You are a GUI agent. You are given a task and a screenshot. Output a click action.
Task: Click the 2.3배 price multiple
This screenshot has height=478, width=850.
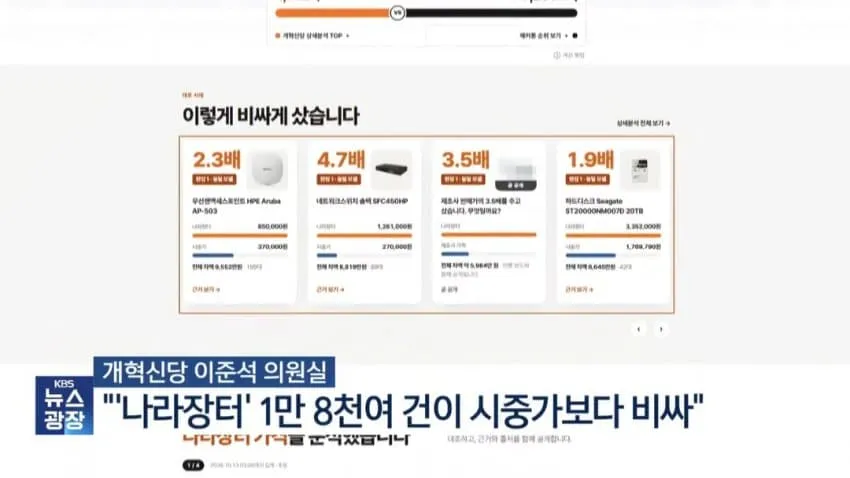tap(216, 160)
